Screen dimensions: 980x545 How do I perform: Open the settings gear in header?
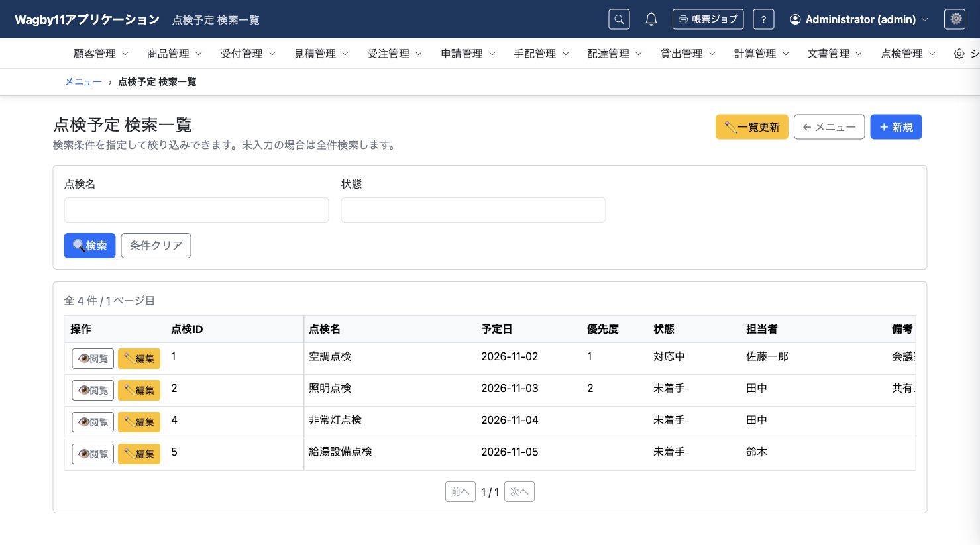click(x=955, y=19)
